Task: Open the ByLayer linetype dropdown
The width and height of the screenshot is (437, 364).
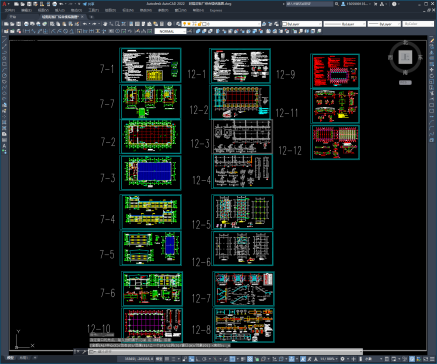Action: 345,24
